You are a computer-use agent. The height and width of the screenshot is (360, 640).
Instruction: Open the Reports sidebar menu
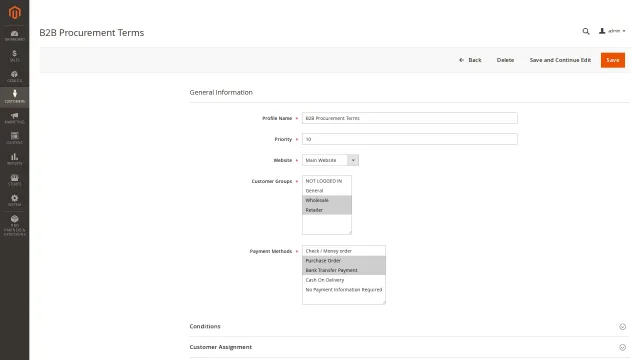pos(15,159)
